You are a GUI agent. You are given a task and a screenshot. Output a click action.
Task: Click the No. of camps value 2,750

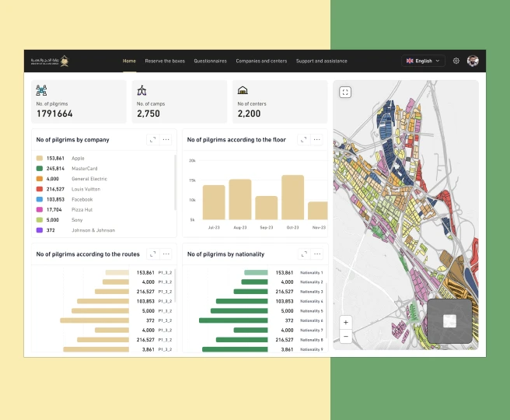148,114
